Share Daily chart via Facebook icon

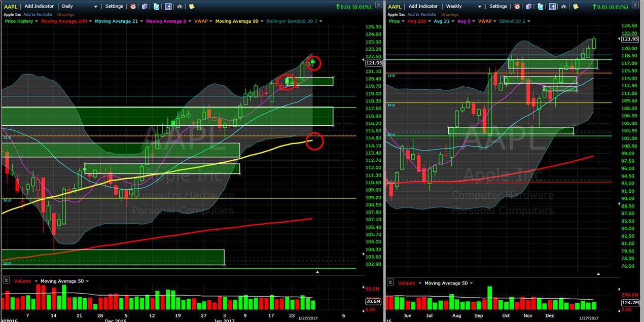tap(168, 7)
